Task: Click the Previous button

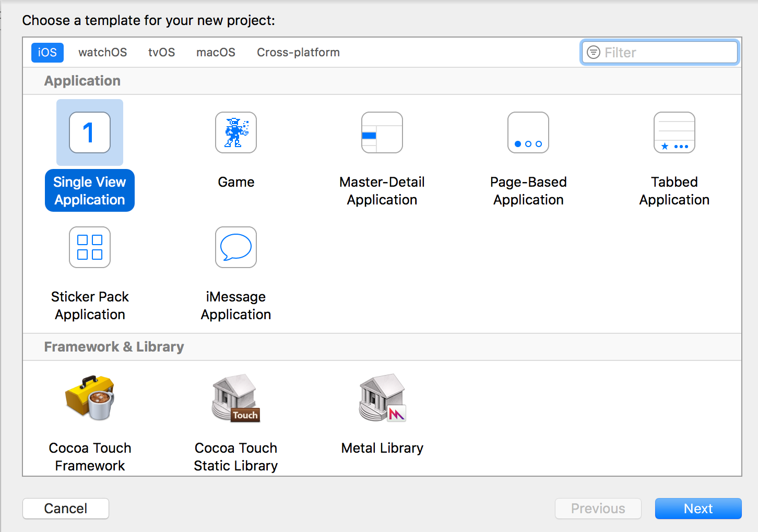Action: coord(598,509)
